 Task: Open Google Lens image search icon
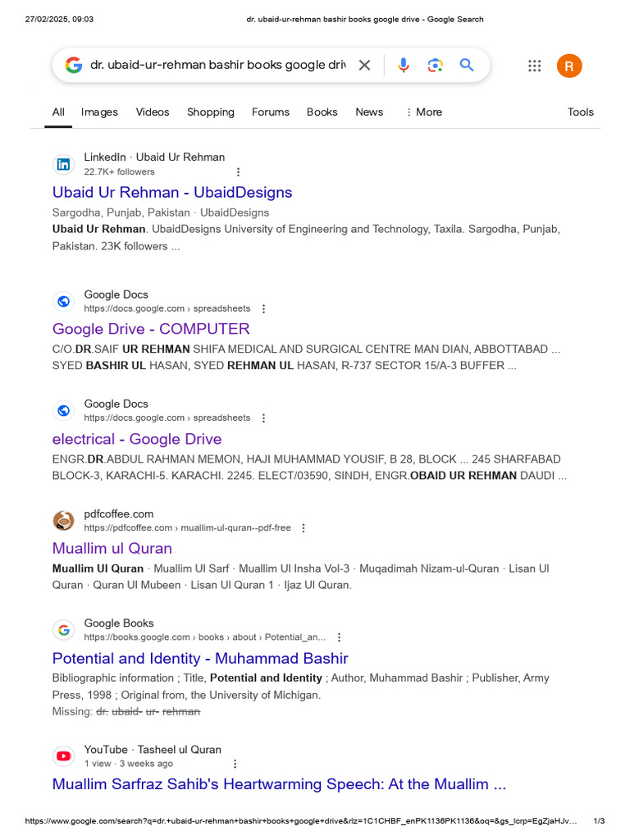435,66
